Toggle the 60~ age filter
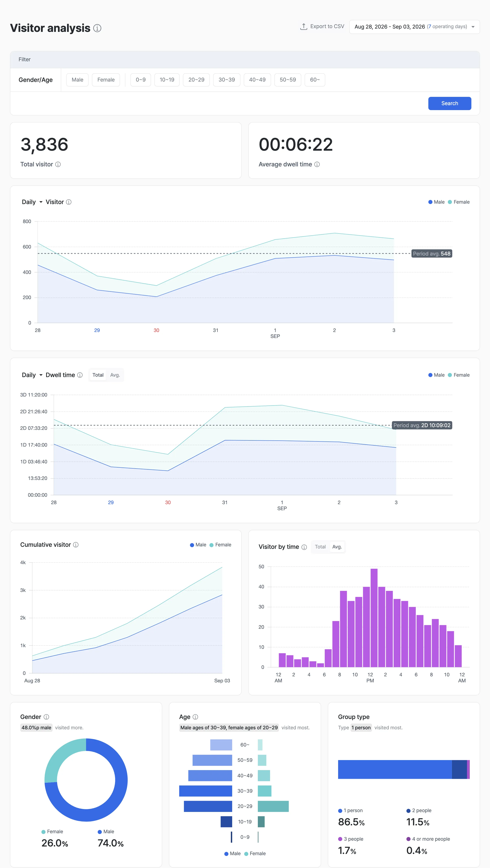The image size is (490, 868). coord(315,80)
